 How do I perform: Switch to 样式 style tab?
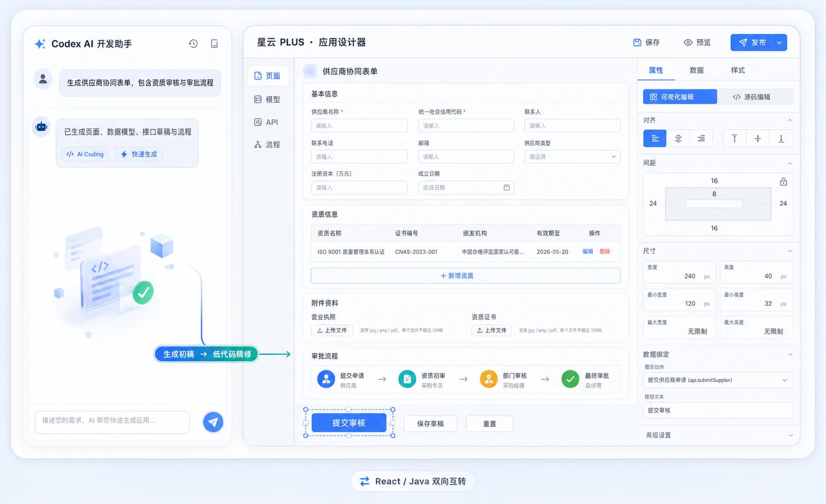738,70
